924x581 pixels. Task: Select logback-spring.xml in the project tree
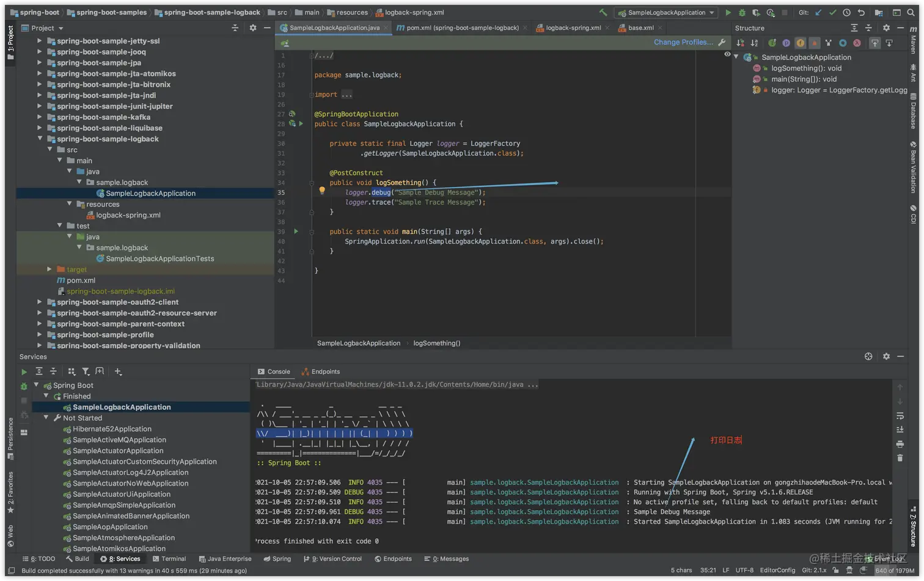point(128,215)
